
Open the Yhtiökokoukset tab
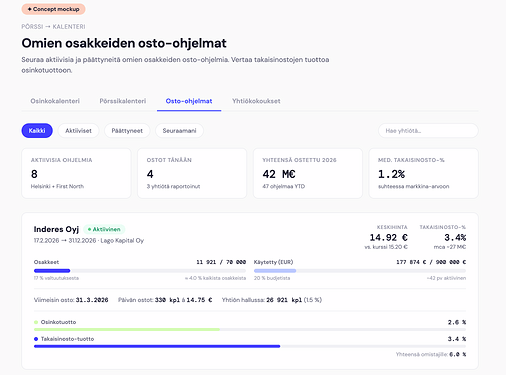(x=256, y=101)
